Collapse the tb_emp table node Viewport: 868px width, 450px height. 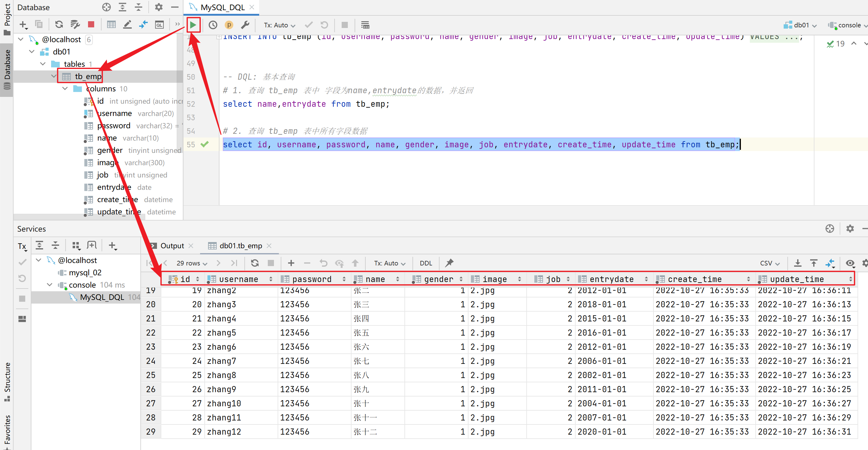[x=54, y=76]
